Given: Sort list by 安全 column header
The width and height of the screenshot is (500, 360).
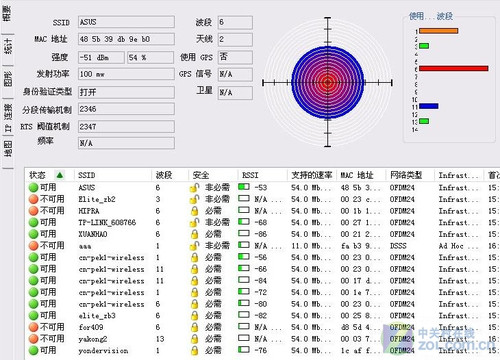Looking at the screenshot, I should 212,175.
